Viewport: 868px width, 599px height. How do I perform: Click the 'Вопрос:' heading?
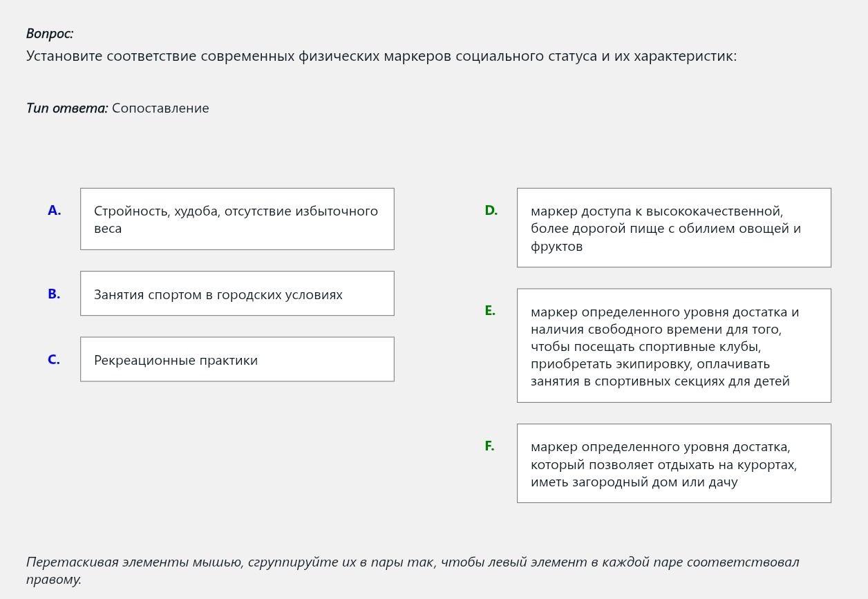coord(50,34)
